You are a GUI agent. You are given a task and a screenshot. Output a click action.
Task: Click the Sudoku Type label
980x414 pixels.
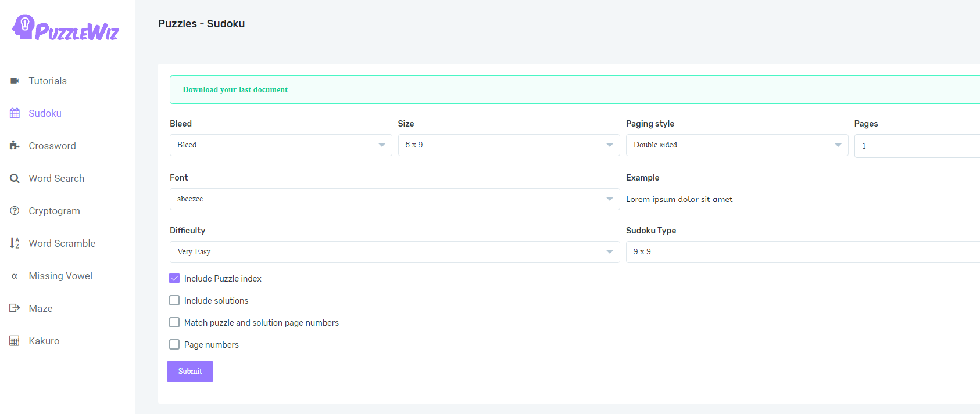[x=651, y=231]
